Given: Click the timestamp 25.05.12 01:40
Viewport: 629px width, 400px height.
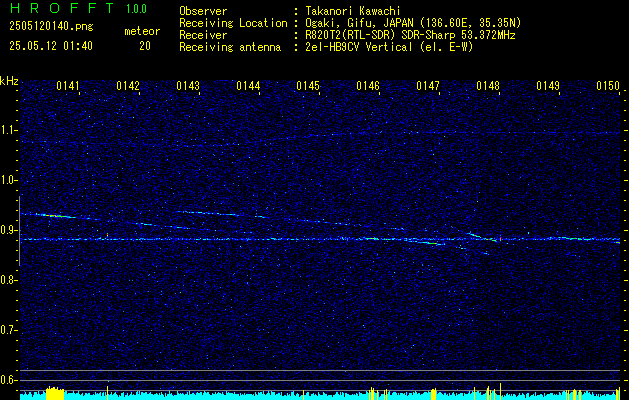Looking at the screenshot, I should click(x=51, y=46).
